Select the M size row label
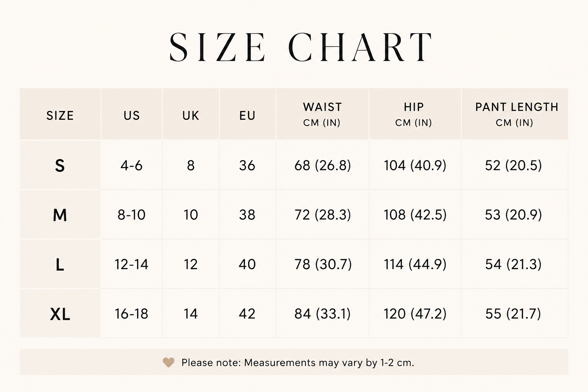 60,215
